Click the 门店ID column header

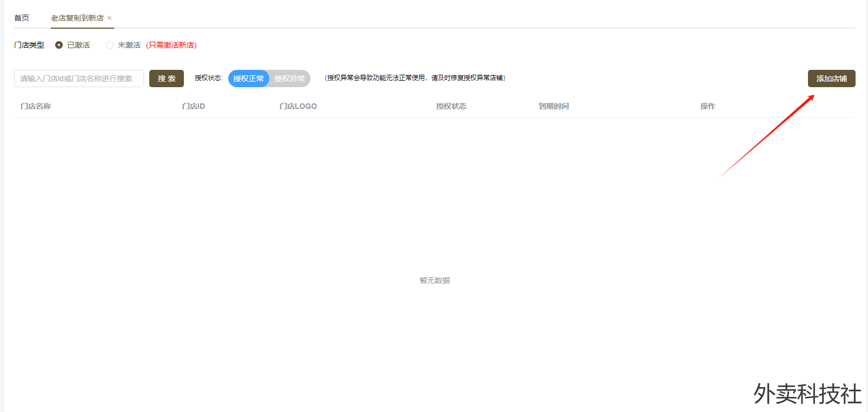194,106
